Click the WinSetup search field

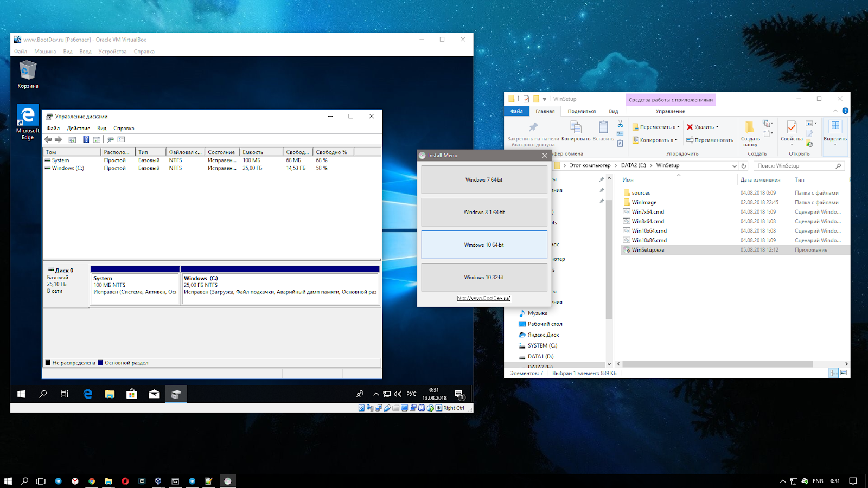(x=795, y=166)
